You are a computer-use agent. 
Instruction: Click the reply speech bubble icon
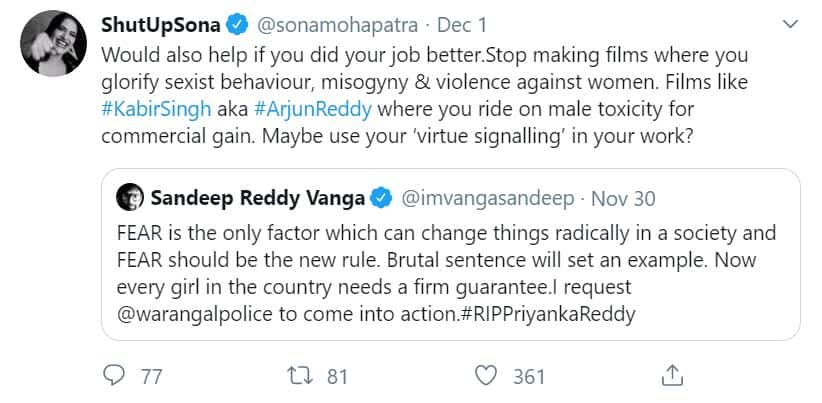116,376
